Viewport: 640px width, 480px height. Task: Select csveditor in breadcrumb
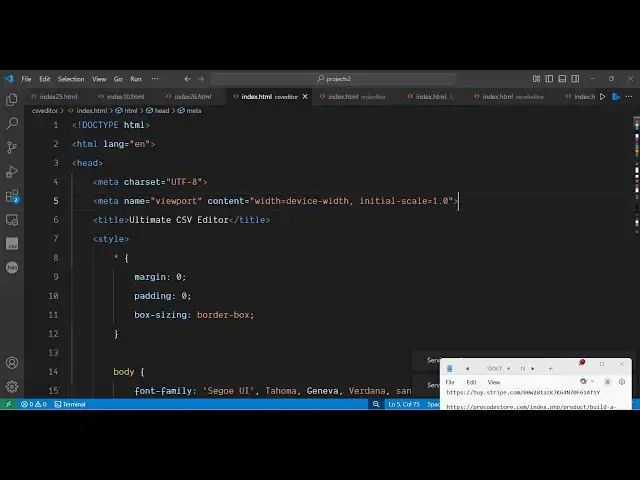(x=45, y=111)
